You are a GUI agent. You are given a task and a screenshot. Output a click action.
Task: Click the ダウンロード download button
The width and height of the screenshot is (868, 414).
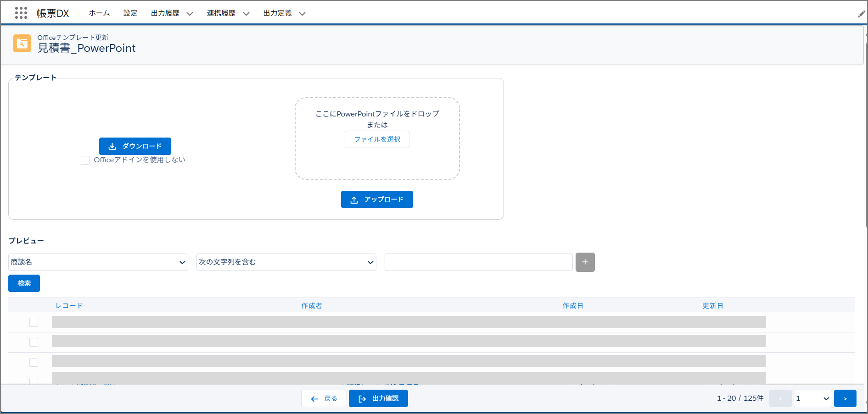[135, 146]
